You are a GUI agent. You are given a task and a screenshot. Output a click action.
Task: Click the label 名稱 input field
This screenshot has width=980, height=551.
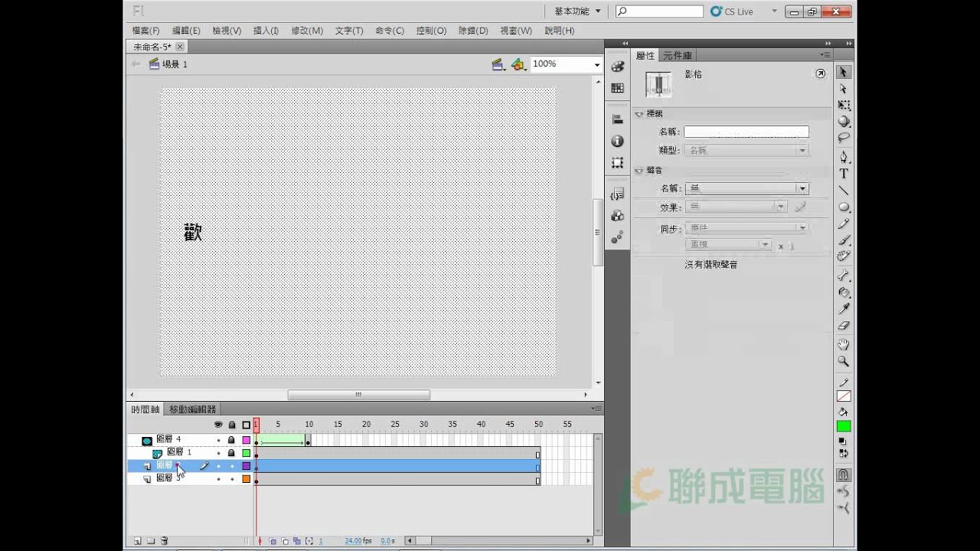(x=746, y=132)
